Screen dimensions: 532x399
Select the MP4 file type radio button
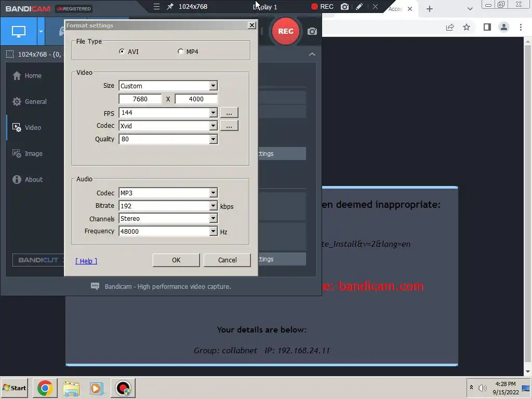tap(180, 51)
